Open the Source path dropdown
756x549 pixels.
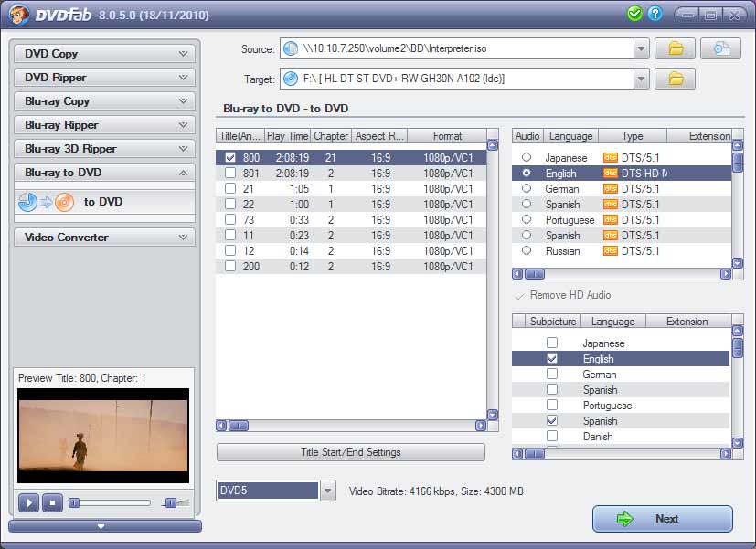tap(641, 48)
